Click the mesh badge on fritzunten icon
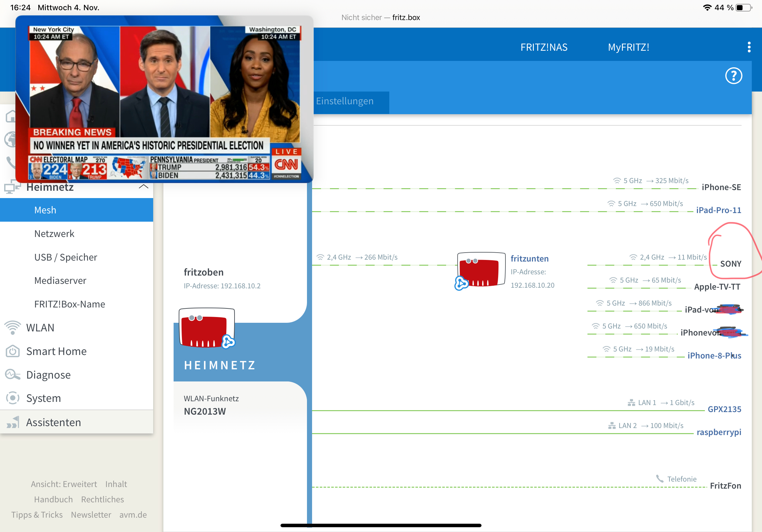This screenshot has width=762, height=532. [x=461, y=283]
